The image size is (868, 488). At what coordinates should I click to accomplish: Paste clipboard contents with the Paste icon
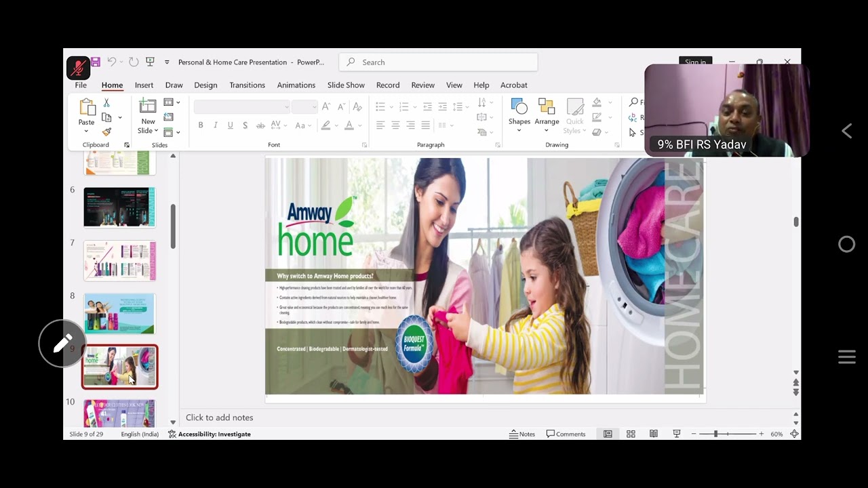coord(87,107)
